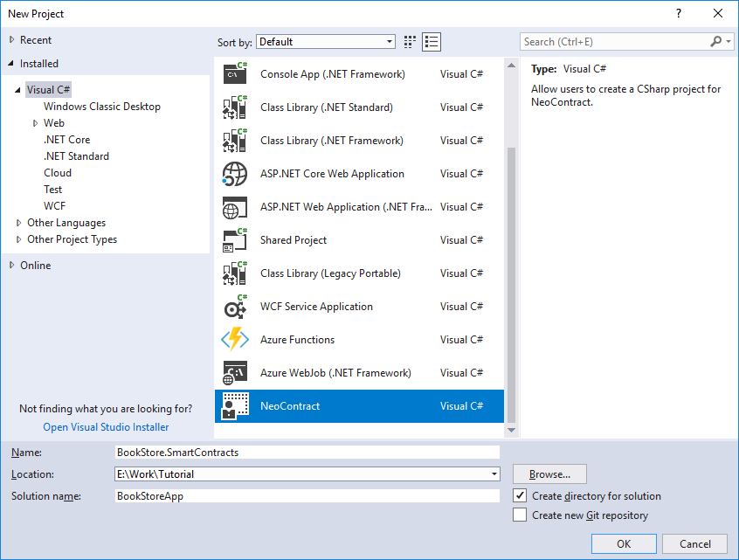This screenshot has width=739, height=560.
Task: Select the WCF Service Application template name
Action: pos(316,307)
